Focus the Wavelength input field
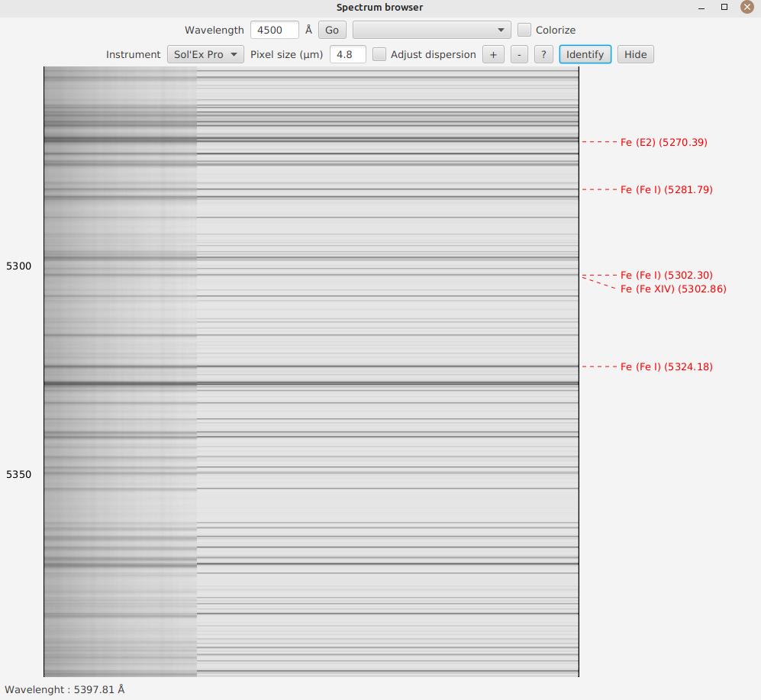Screen dimensions: 761x700 pos(274,31)
